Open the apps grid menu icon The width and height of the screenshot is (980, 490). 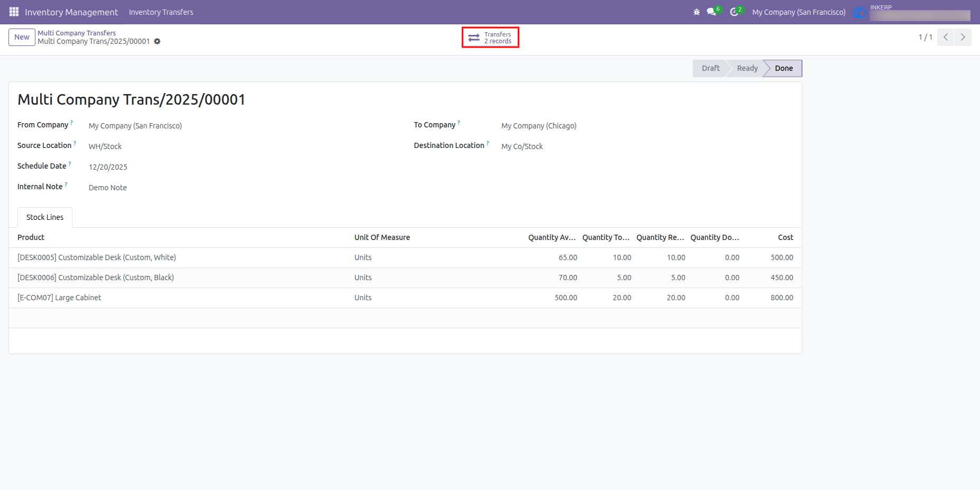click(x=14, y=12)
